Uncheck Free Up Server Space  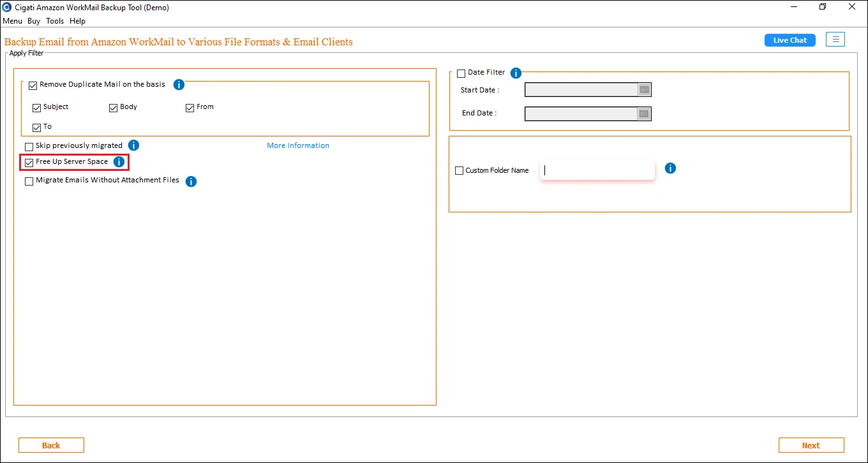click(x=29, y=163)
